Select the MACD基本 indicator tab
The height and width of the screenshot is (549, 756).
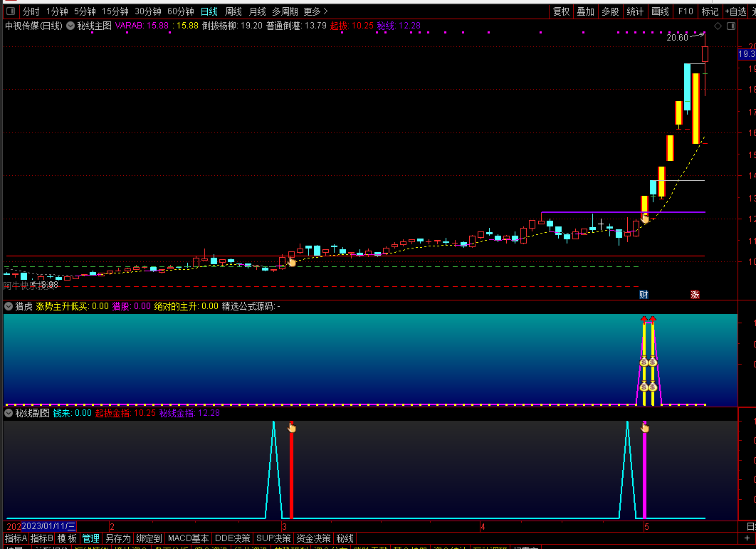point(189,538)
